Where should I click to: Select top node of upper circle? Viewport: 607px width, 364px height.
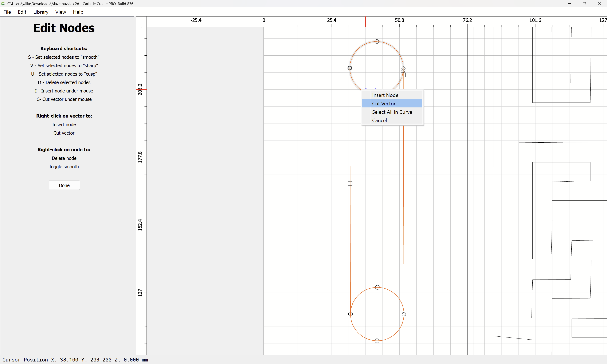[377, 41]
